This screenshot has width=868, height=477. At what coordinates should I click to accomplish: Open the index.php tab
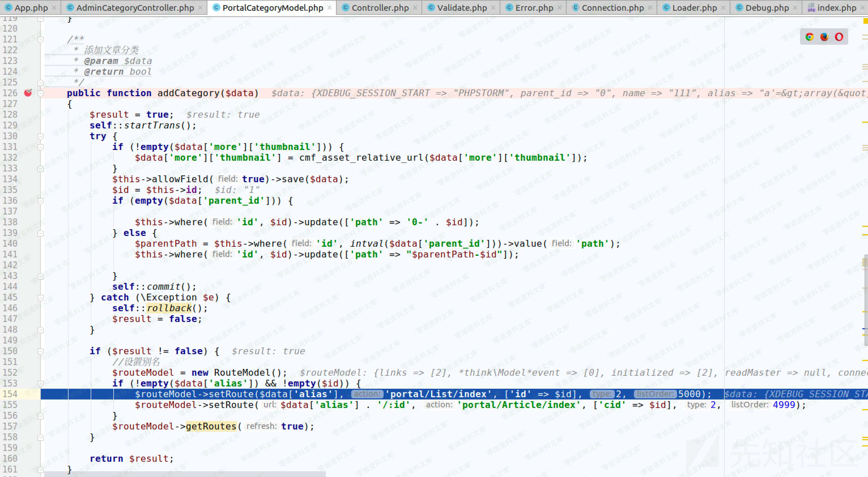pos(836,7)
